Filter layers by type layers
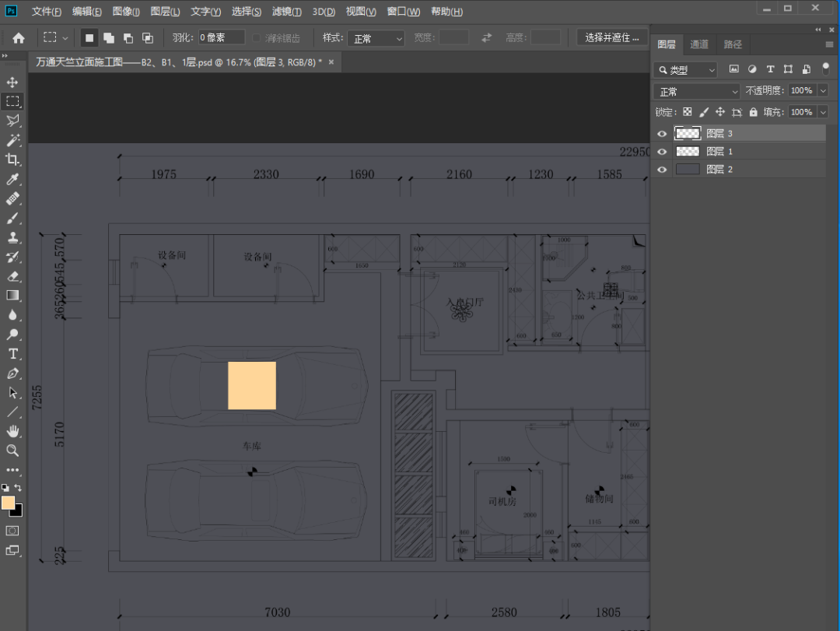 click(770, 69)
